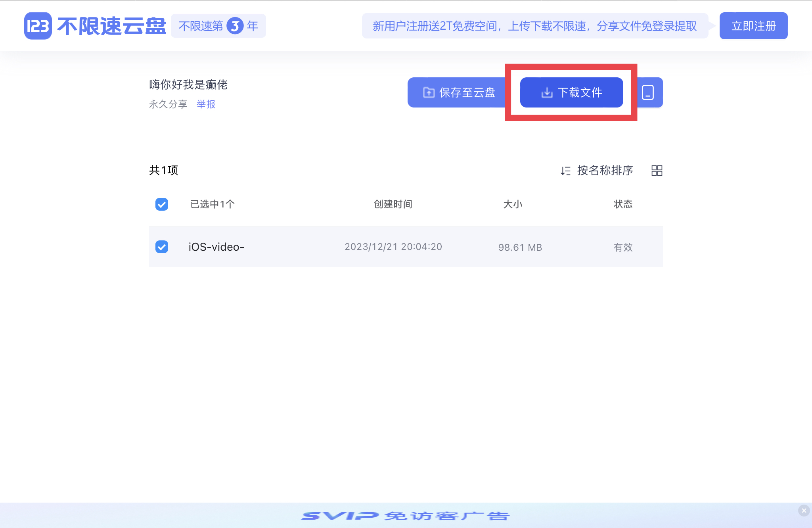Viewport: 812px width, 528px height.
Task: Uncheck the select-all checkbox
Action: pos(162,204)
